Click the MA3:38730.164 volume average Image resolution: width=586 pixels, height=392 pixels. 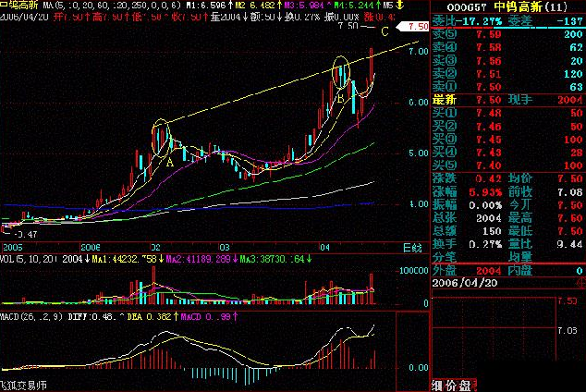coord(275,259)
